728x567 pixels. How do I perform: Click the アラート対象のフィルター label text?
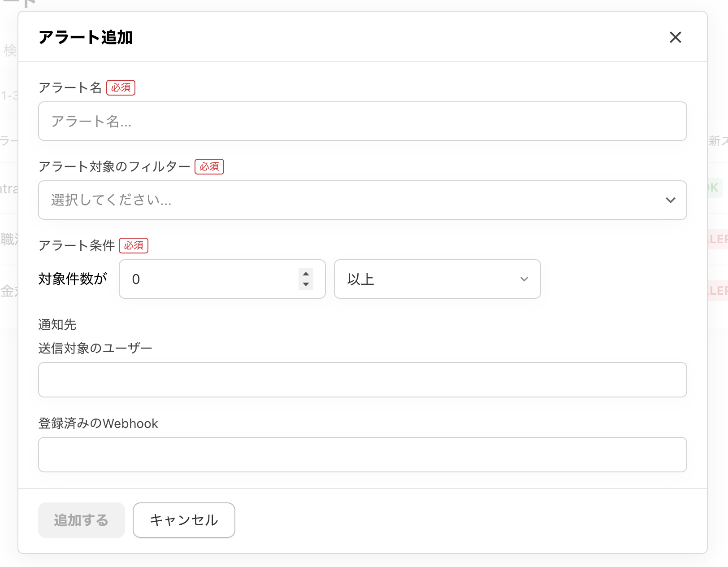click(114, 166)
